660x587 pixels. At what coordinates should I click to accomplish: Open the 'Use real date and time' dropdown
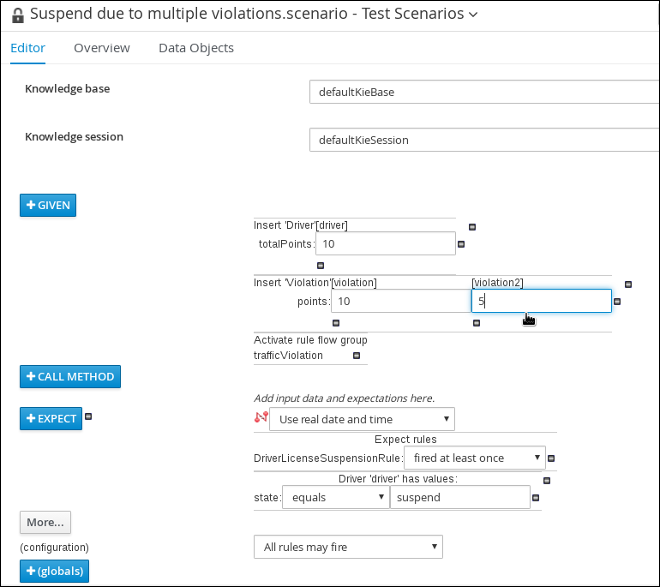[362, 419]
